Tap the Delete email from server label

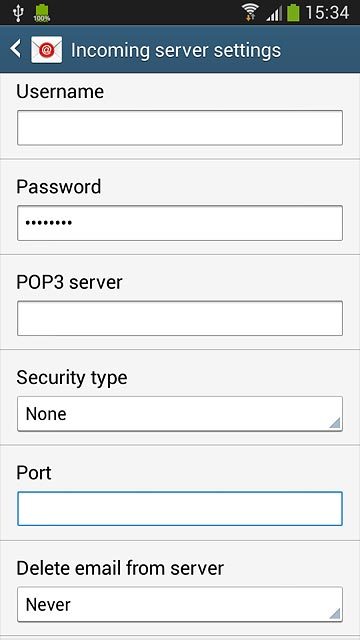pyautogui.click(x=120, y=568)
